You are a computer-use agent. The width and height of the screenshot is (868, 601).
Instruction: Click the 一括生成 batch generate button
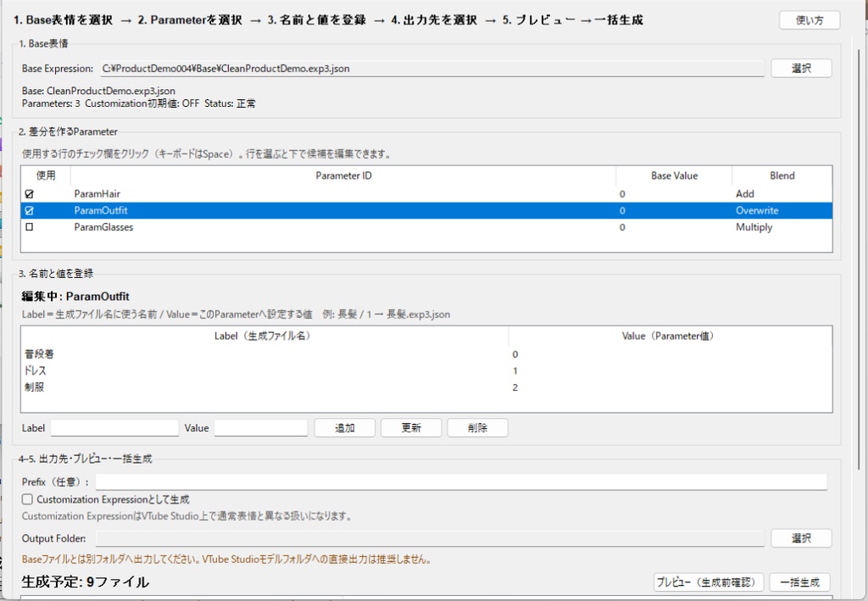[x=799, y=582]
